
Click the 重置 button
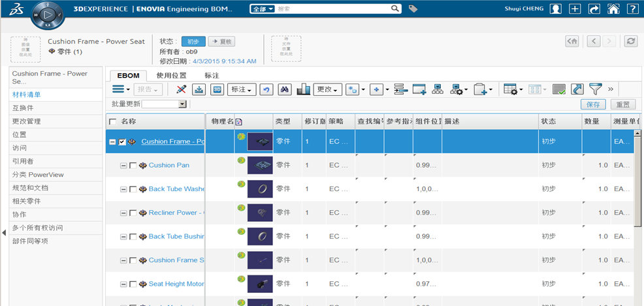pos(623,104)
